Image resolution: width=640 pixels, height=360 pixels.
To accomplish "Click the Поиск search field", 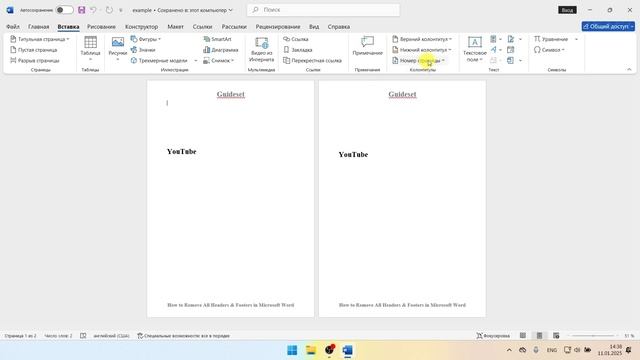I will coord(323,10).
